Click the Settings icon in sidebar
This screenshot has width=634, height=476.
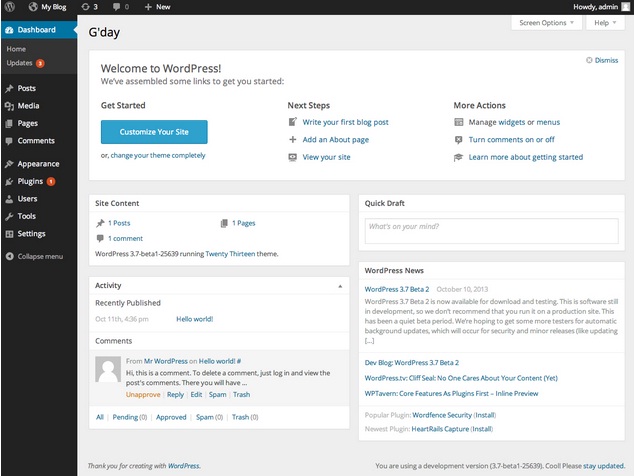[x=9, y=234]
